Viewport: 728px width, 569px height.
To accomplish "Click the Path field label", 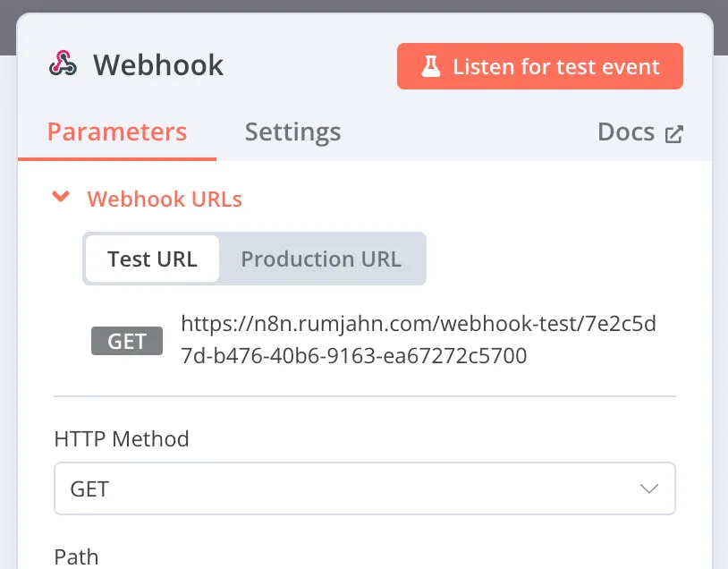I will 76,556.
